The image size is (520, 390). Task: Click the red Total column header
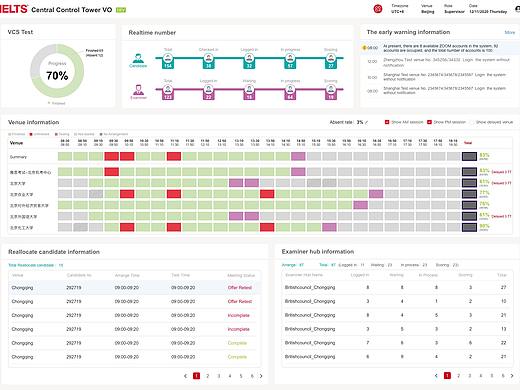point(468,143)
